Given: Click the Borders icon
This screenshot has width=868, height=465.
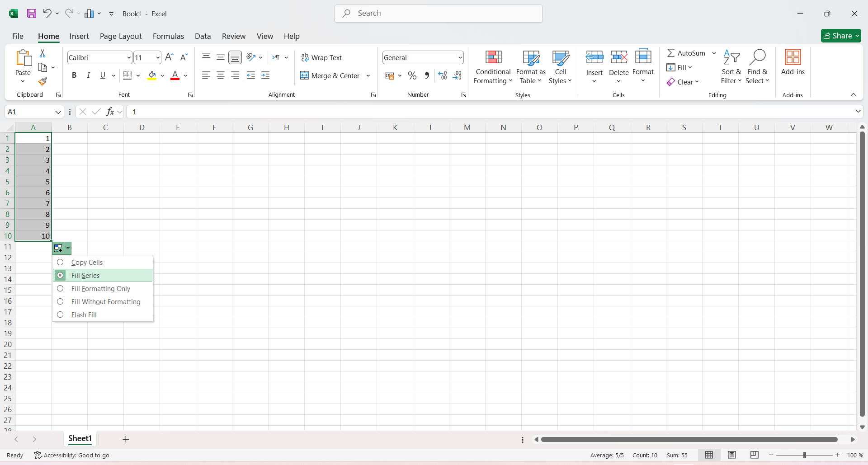Looking at the screenshot, I should pyautogui.click(x=127, y=75).
